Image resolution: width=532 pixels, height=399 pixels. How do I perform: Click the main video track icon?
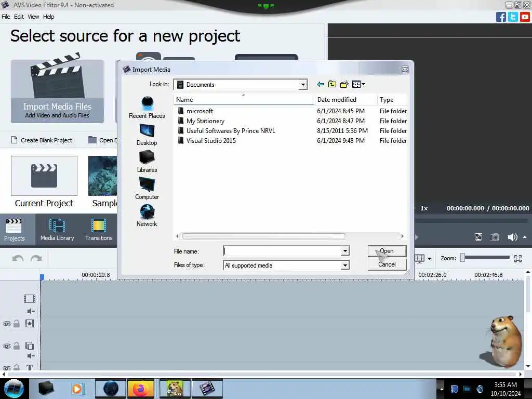point(30,299)
